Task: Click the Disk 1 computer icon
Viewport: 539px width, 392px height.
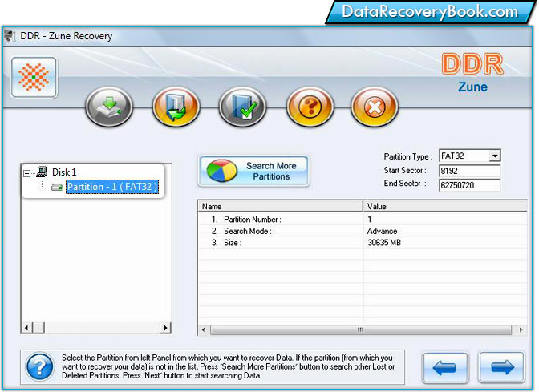Action: point(42,172)
